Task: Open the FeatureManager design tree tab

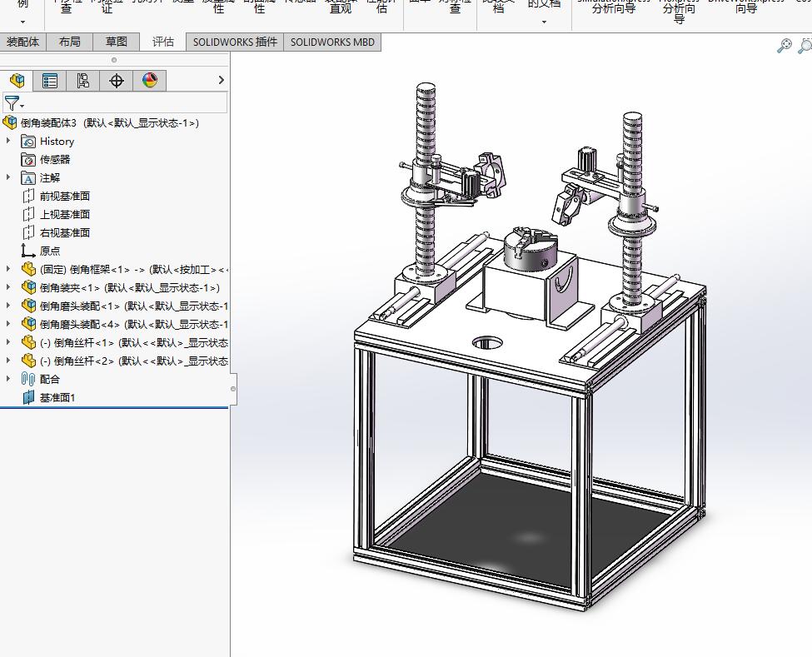Action: click(17, 81)
